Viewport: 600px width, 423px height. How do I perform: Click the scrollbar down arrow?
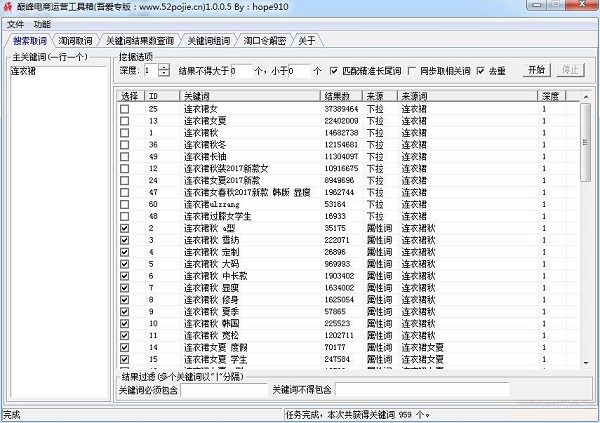(585, 363)
